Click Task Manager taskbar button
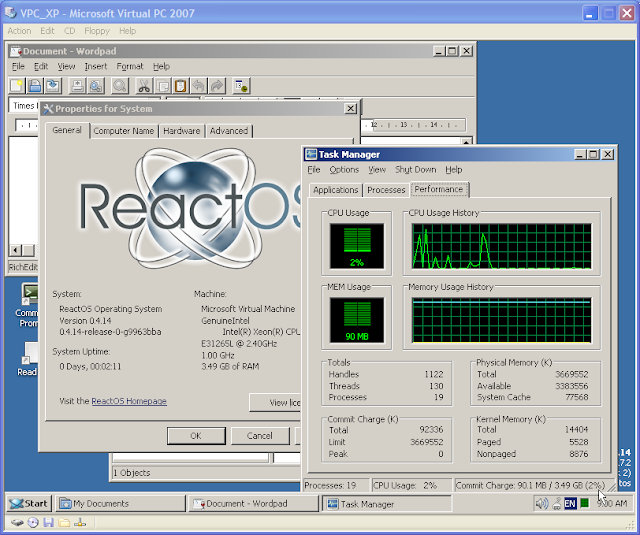 point(387,504)
